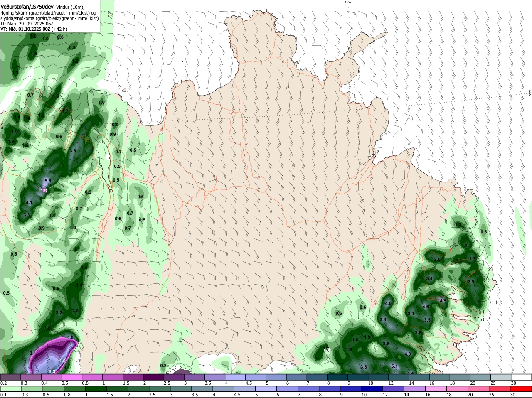Click the 2.9 precipitation value on the map
This screenshot has height=398, width=532.
[x=471, y=282]
